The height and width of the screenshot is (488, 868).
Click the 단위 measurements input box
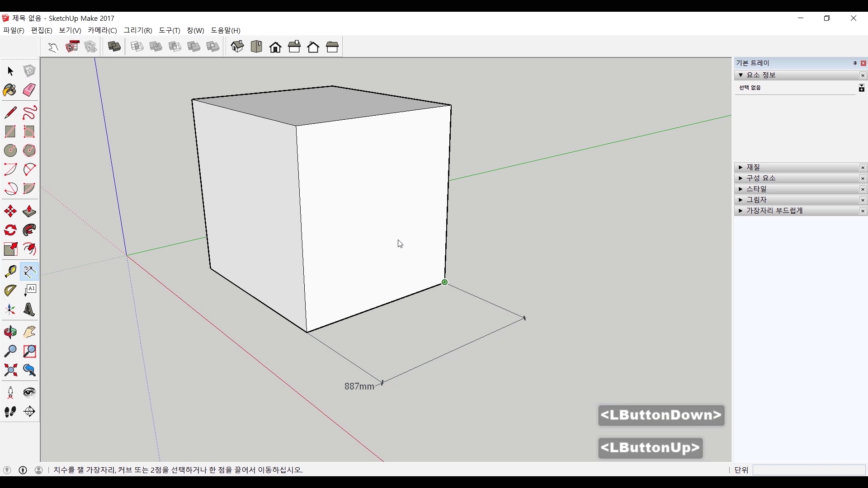click(809, 470)
